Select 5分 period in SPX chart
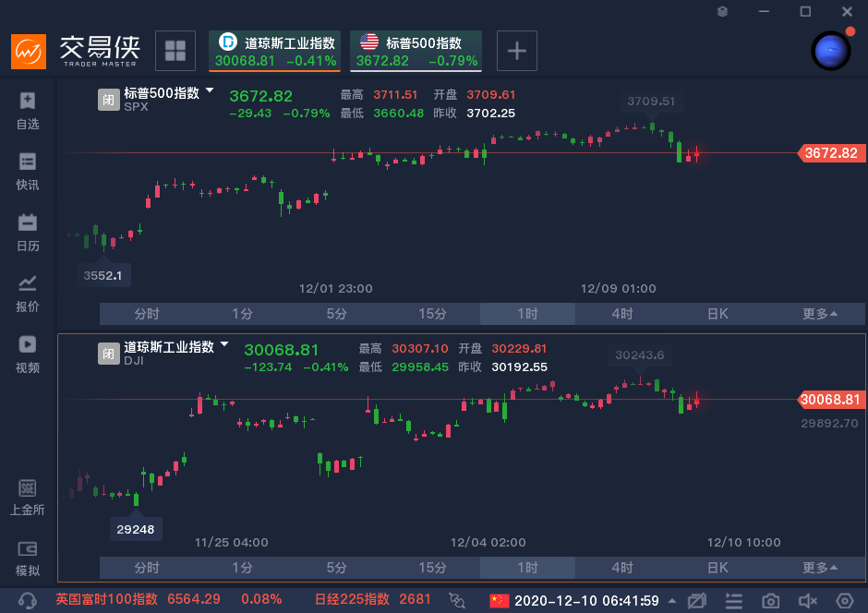The width and height of the screenshot is (868, 613). [x=336, y=314]
